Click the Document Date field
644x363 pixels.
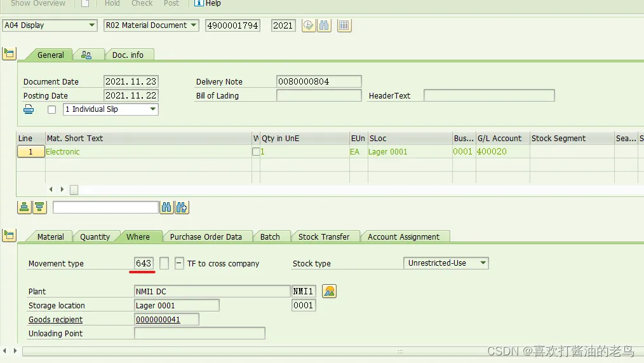tap(131, 81)
